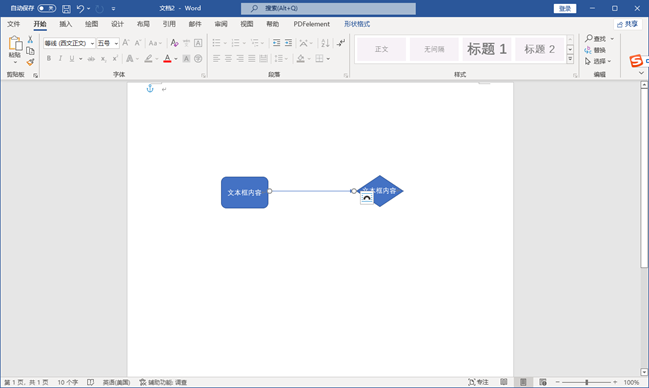This screenshot has height=388, width=649.
Task: Click the Share button
Action: [627, 24]
